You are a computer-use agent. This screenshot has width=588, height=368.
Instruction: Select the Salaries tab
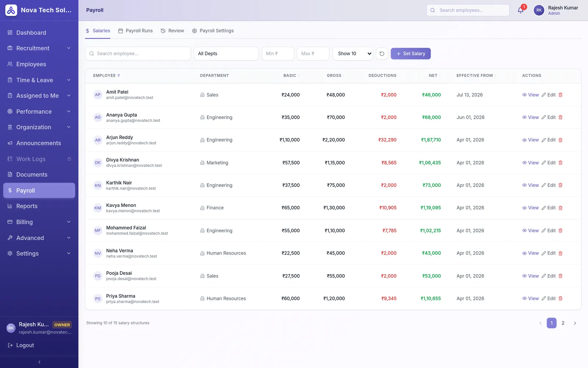coord(98,31)
